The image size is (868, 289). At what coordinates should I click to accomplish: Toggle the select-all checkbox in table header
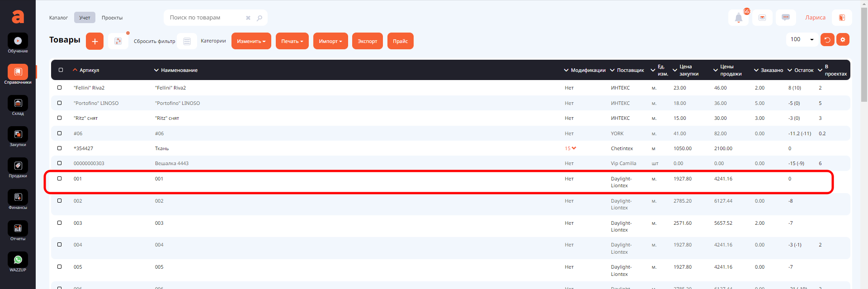[61, 70]
